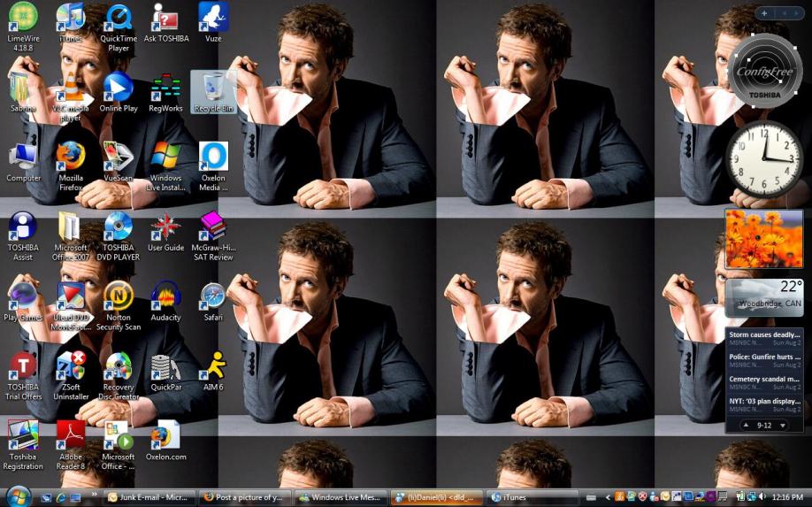Open Norton Security Scan icon
Image resolution: width=812 pixels, height=507 pixels.
[x=119, y=296]
